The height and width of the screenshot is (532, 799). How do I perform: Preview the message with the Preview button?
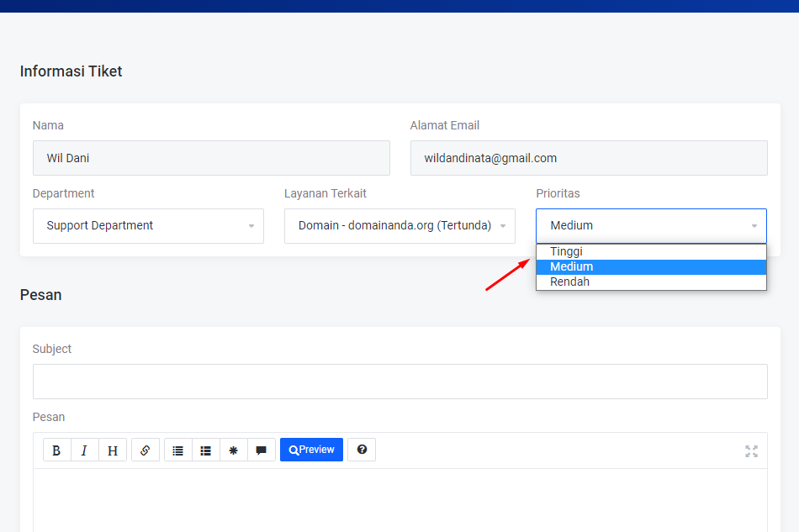[x=311, y=450]
